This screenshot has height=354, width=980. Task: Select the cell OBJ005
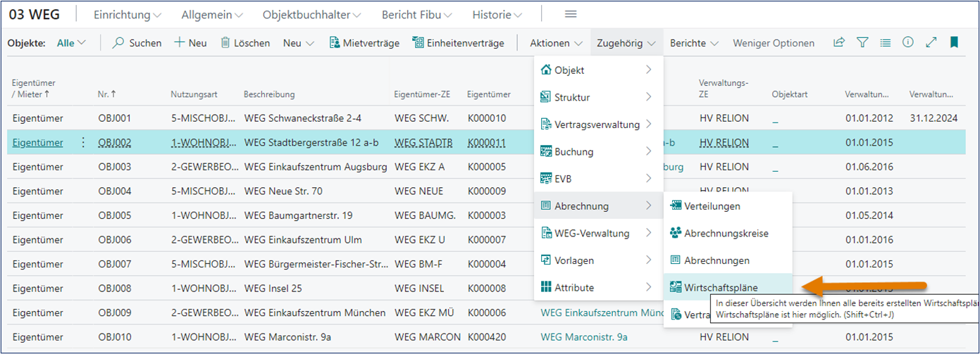coord(114,215)
